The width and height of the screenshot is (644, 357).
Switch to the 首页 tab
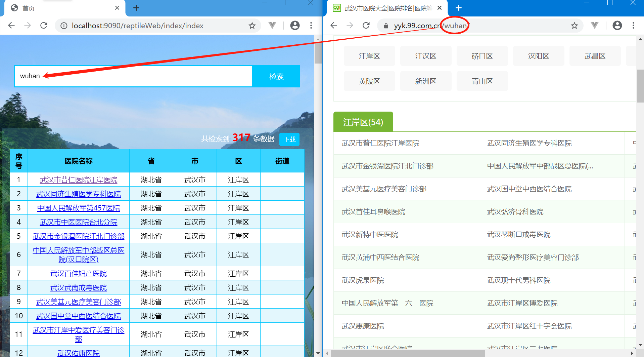pyautogui.click(x=64, y=8)
